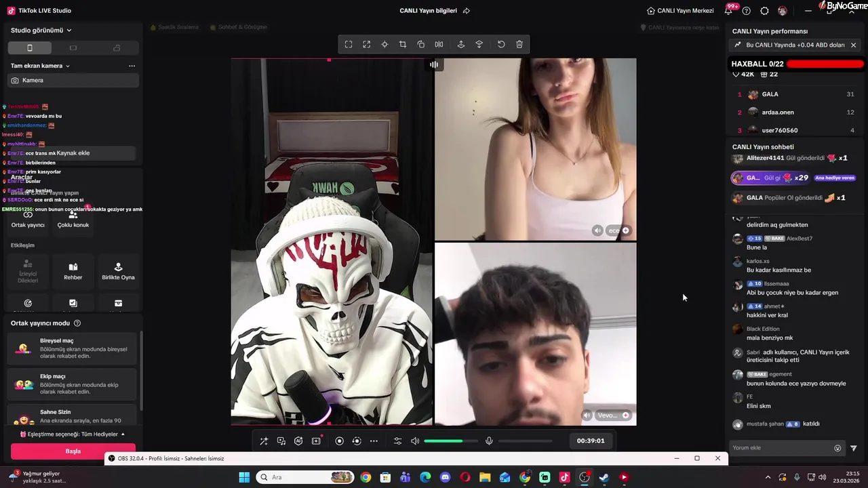Viewport: 868px width, 488px height.
Task: Click plus icon beside ece guest name
Action: (x=626, y=230)
